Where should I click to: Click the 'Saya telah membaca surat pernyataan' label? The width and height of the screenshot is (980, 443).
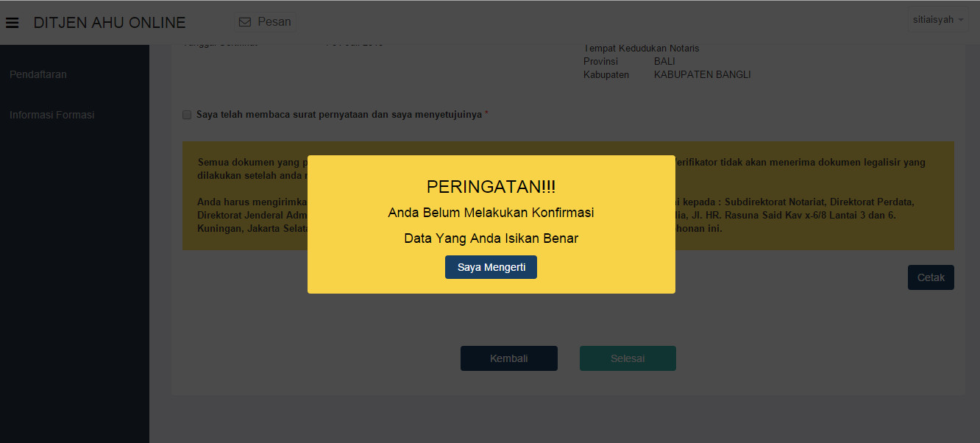(x=339, y=115)
